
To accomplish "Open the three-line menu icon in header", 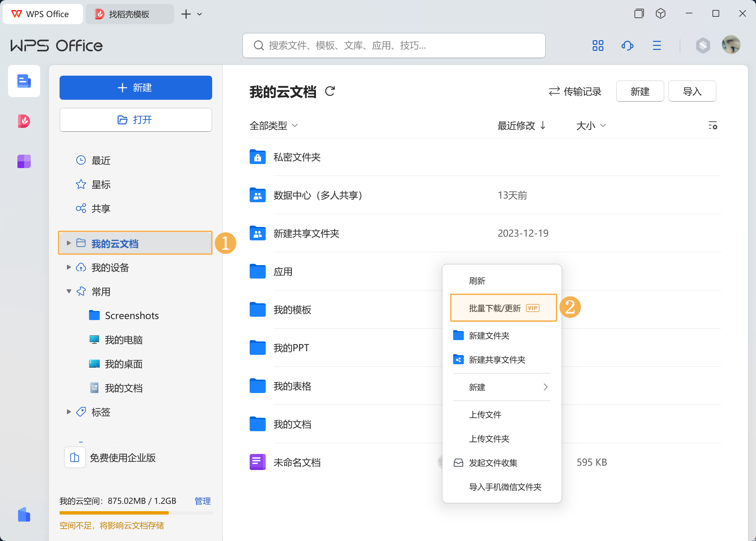I will [x=657, y=46].
